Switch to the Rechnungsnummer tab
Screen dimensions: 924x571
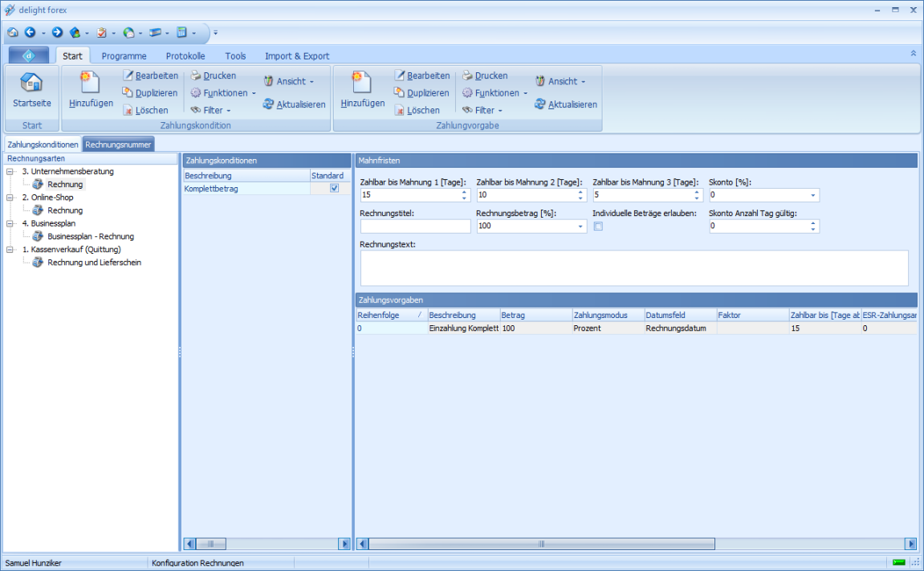pyautogui.click(x=119, y=145)
